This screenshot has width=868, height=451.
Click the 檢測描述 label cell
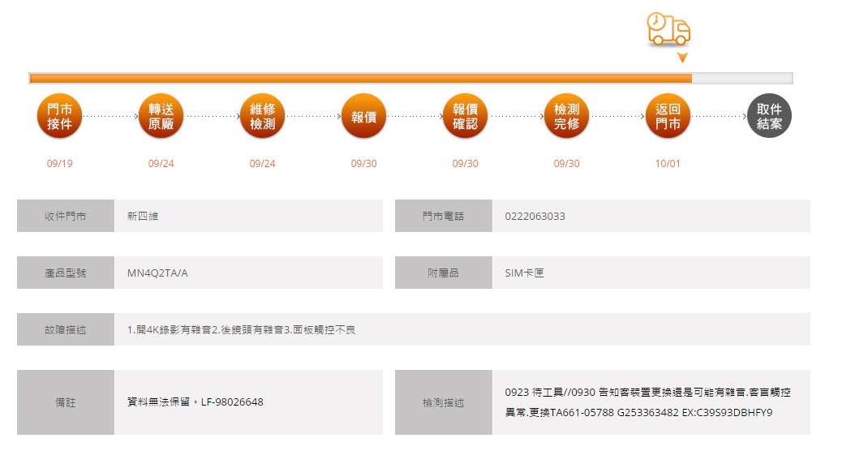444,402
